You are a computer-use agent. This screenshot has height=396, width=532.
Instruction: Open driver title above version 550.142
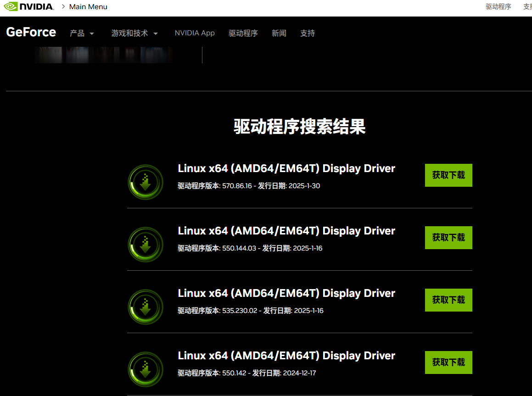[x=286, y=356]
